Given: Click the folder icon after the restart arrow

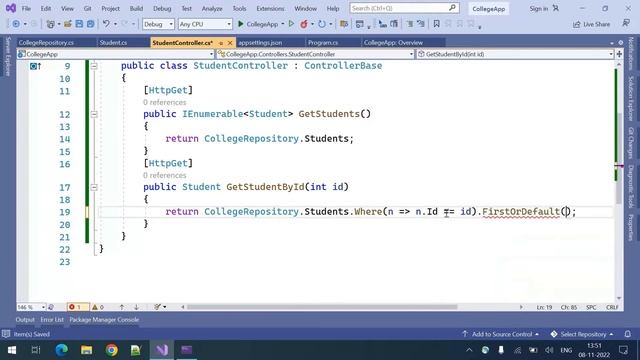Looking at the screenshot, I should coord(344,24).
